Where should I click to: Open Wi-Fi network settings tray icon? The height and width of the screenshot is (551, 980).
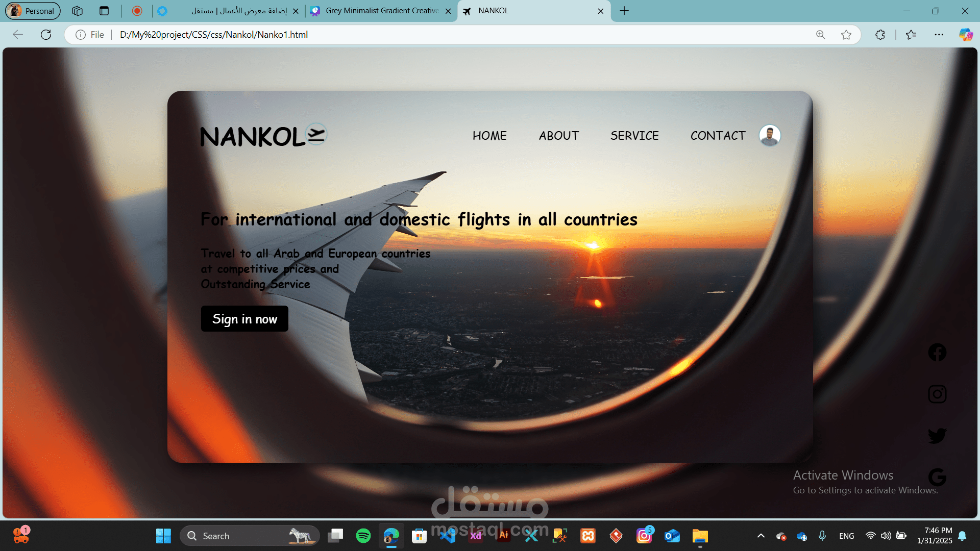(871, 536)
